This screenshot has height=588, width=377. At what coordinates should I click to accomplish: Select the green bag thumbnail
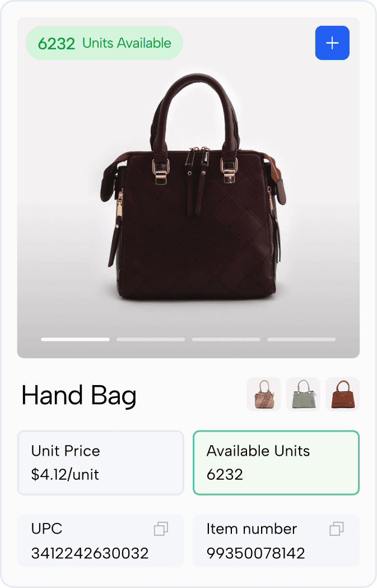tap(303, 394)
